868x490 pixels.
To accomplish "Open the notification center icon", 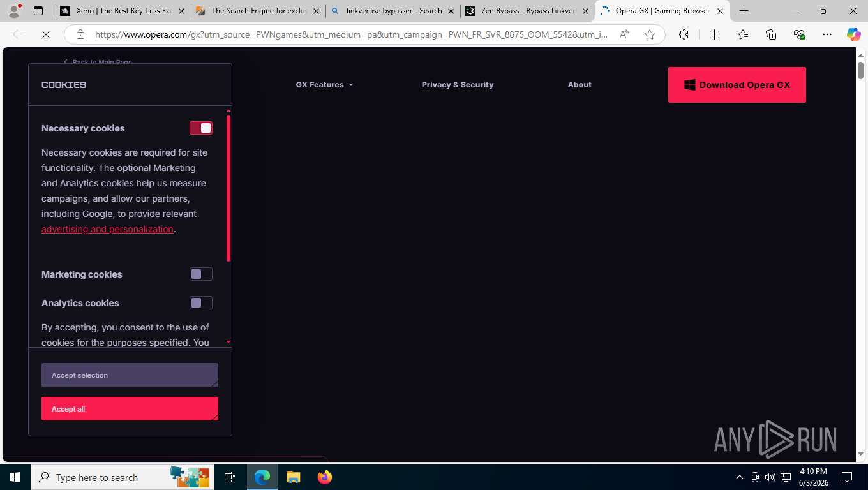I will click(847, 477).
